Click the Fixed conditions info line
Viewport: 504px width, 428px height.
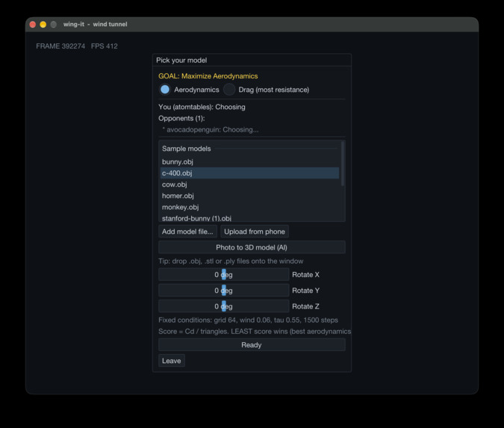(248, 320)
